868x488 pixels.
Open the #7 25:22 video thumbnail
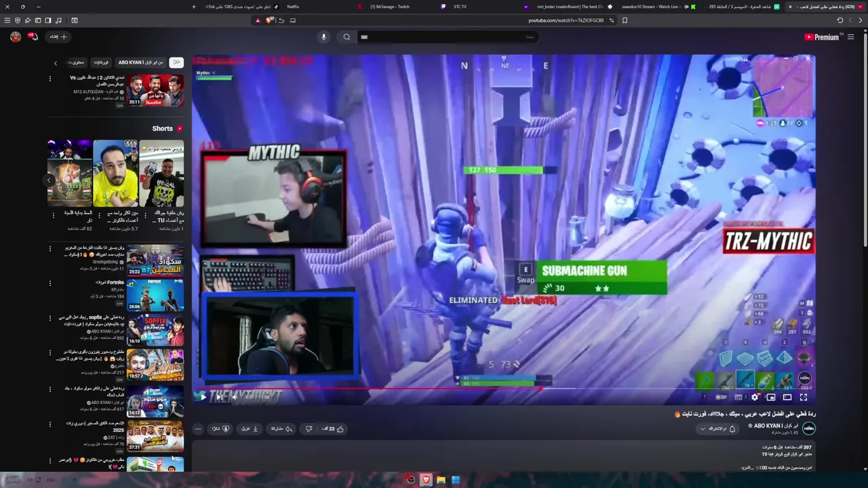[x=155, y=260]
